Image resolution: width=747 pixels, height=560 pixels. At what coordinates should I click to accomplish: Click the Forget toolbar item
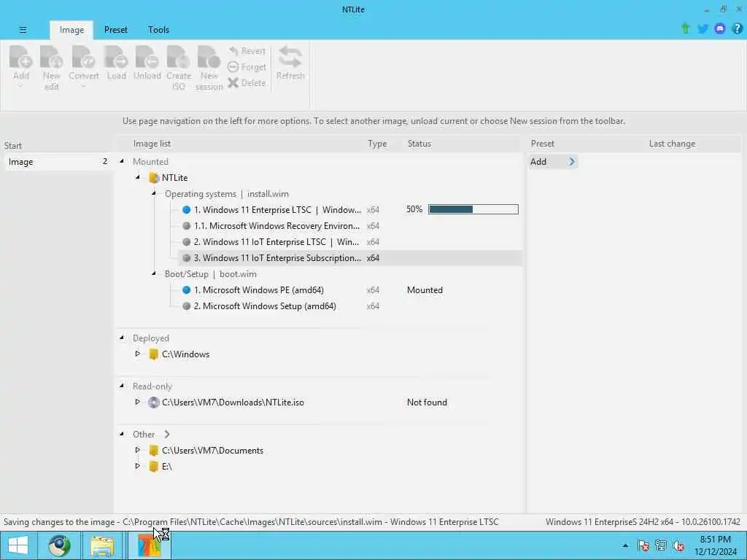(x=247, y=67)
